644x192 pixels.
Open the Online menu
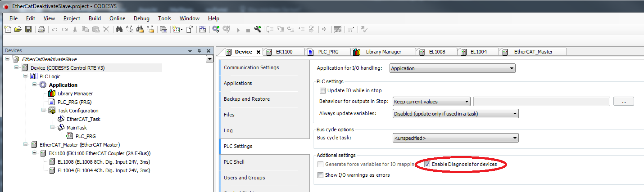pyautogui.click(x=117, y=18)
